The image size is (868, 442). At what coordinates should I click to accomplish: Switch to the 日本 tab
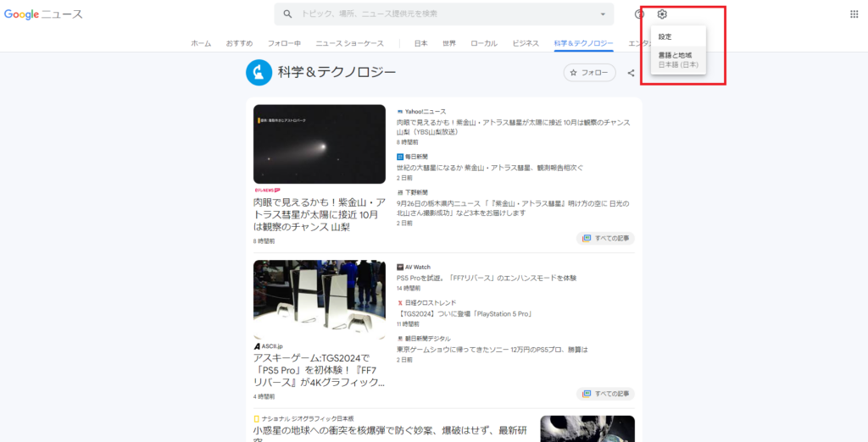pos(420,43)
